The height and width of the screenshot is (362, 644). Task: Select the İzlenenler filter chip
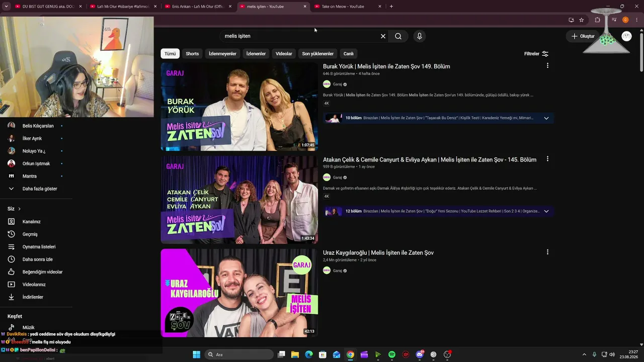point(256,54)
